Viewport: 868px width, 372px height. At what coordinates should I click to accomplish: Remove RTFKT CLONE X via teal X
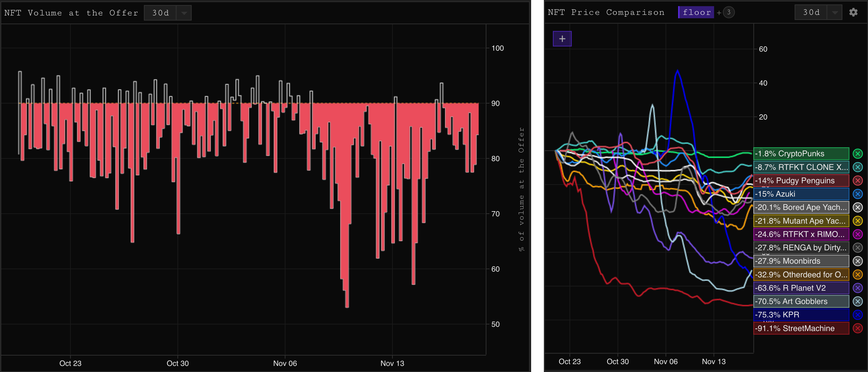[858, 167]
